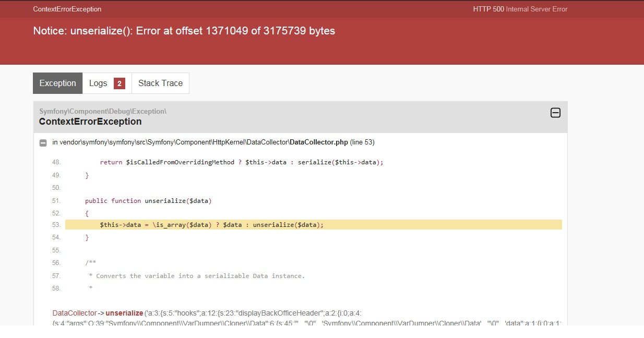Collapse the DataCollector.php trace entry icon
Screen dimensions: 644x338
[43, 142]
